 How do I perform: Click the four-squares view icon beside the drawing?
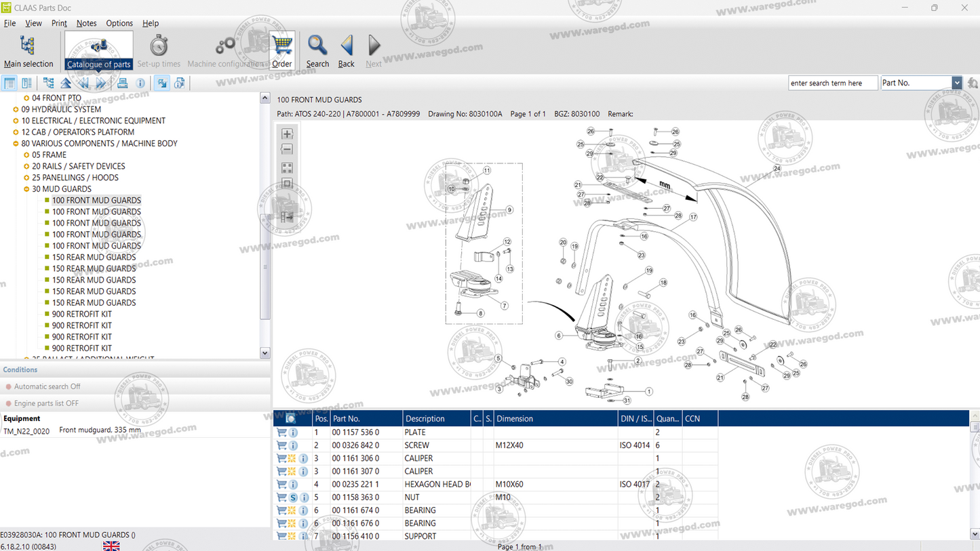click(x=287, y=167)
